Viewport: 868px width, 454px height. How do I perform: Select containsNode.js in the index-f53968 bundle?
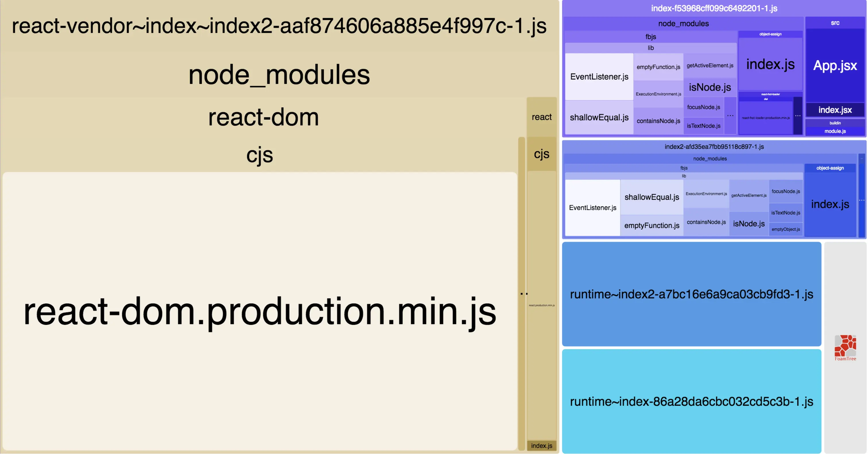658,121
